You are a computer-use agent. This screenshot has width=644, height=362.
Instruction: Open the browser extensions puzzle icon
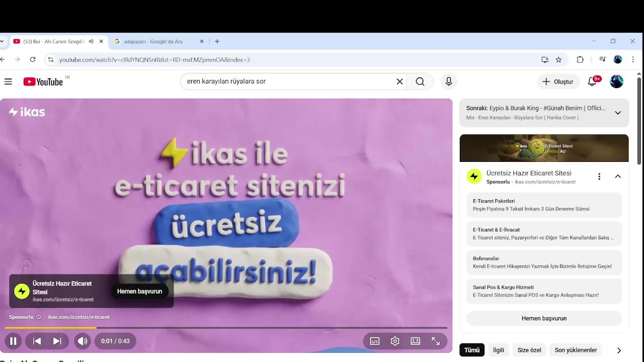(x=580, y=59)
